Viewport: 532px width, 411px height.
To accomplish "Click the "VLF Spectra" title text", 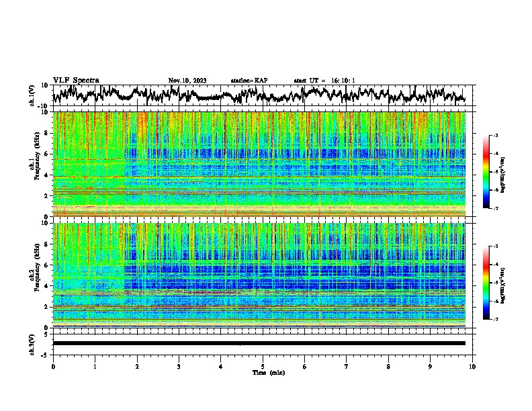I will pyautogui.click(x=76, y=81).
